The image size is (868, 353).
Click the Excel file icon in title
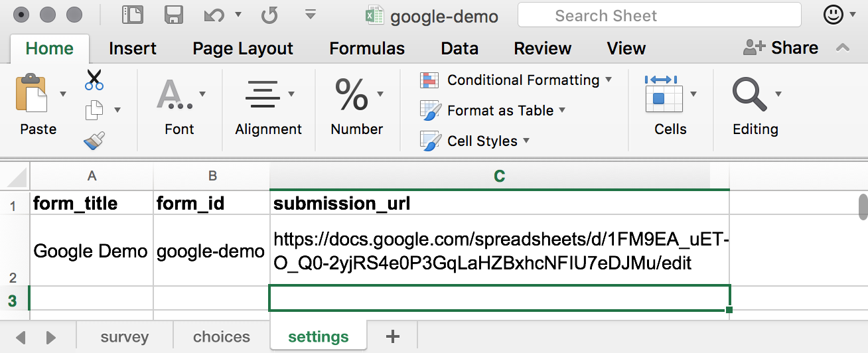click(376, 16)
